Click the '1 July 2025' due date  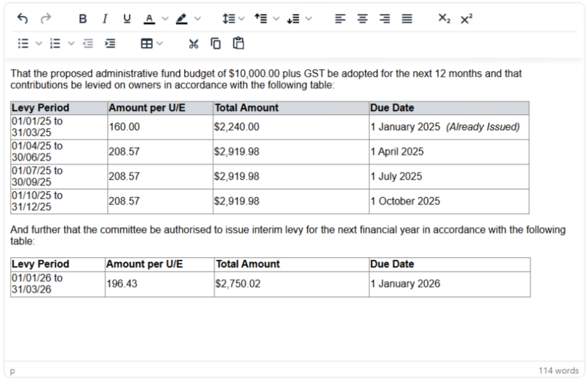[x=396, y=176]
